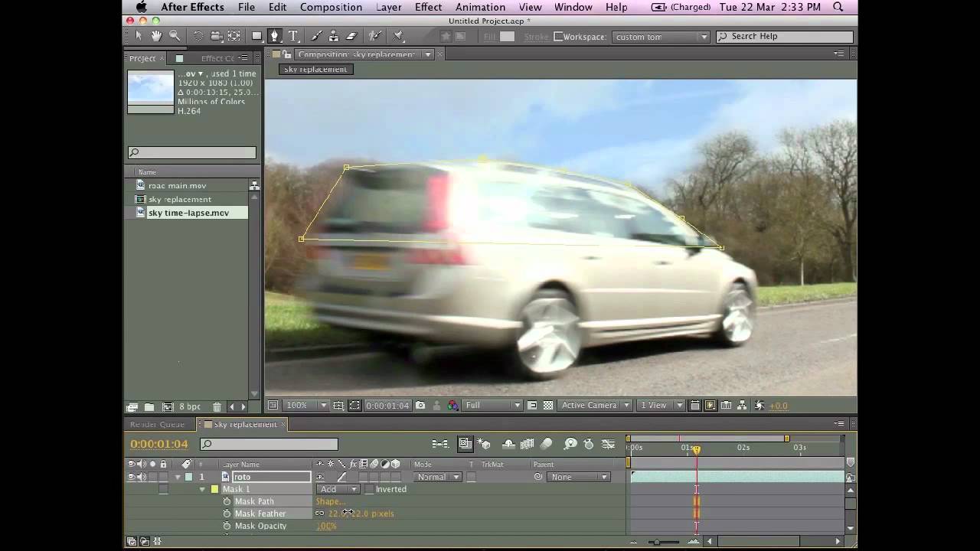Screen dimensions: 980x551
Task: Switch to the Render Queue tab
Action: (158, 424)
